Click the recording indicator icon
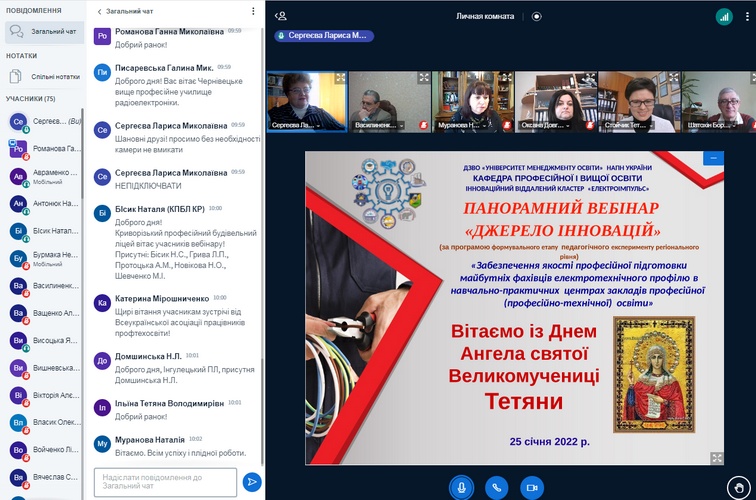 click(536, 16)
